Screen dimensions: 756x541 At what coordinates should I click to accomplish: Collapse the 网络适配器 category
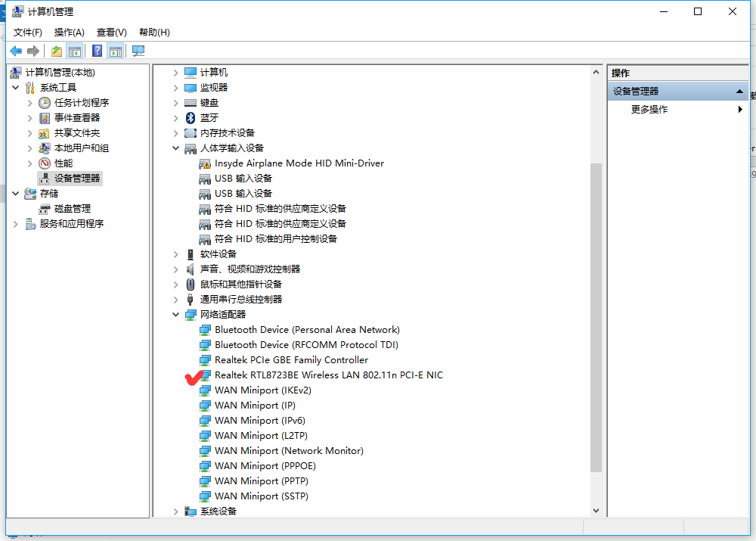point(175,315)
